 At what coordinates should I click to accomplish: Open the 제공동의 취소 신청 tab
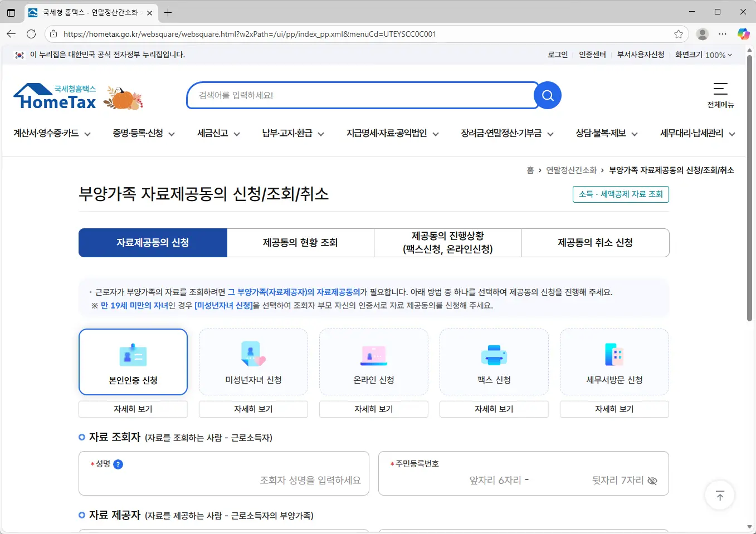click(595, 243)
